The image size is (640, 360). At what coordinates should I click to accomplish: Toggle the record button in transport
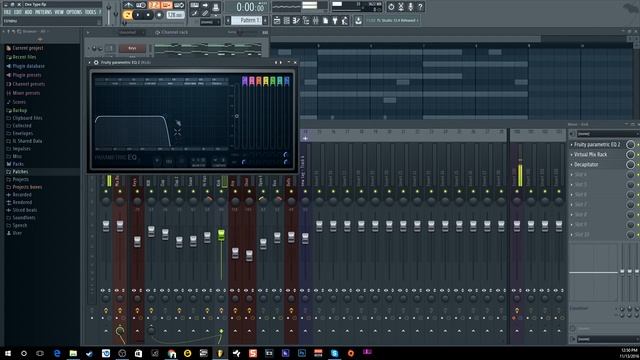(159, 15)
